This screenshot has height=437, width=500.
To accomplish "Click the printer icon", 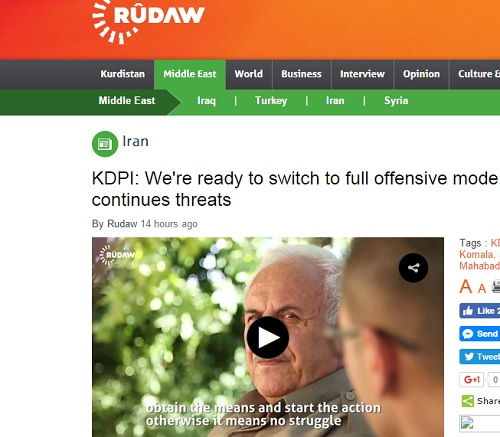I will point(496,287).
